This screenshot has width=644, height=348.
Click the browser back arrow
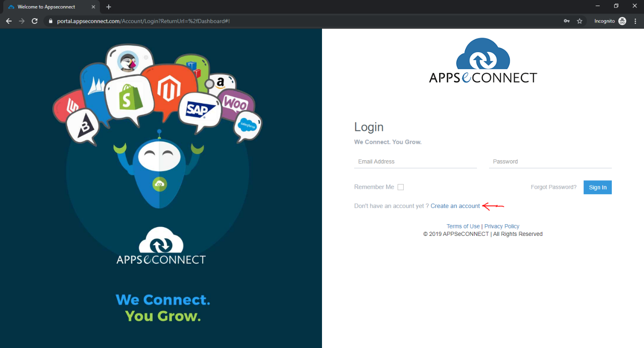click(x=8, y=21)
